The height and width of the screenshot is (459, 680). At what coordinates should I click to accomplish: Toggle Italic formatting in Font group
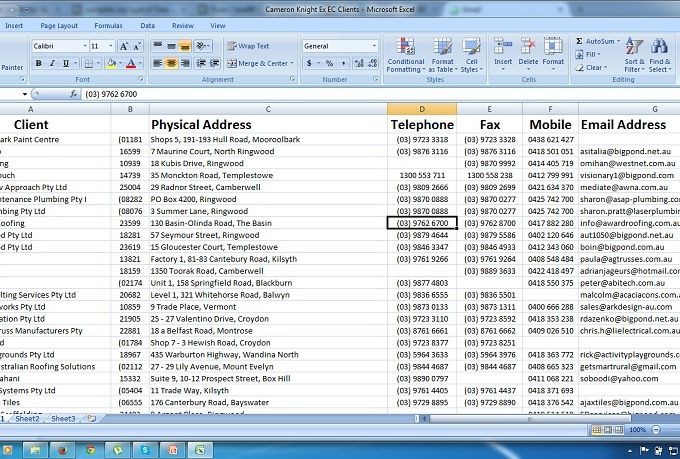click(52, 63)
